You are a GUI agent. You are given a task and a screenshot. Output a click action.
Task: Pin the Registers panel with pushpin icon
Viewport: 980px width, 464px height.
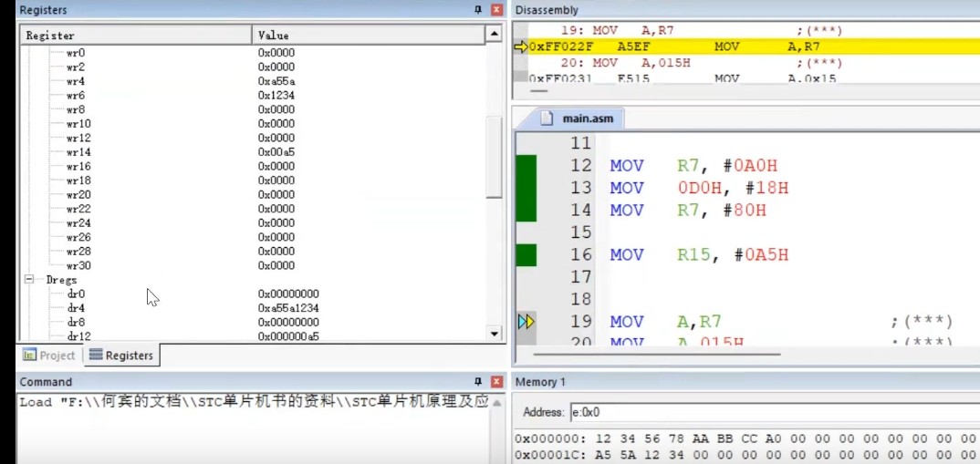pyautogui.click(x=478, y=10)
